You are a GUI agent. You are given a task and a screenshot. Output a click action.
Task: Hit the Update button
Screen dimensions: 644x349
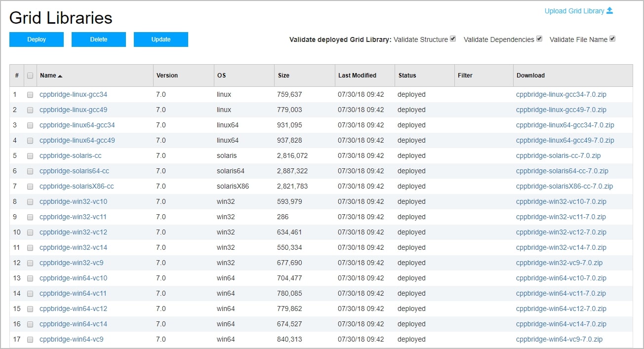click(161, 39)
